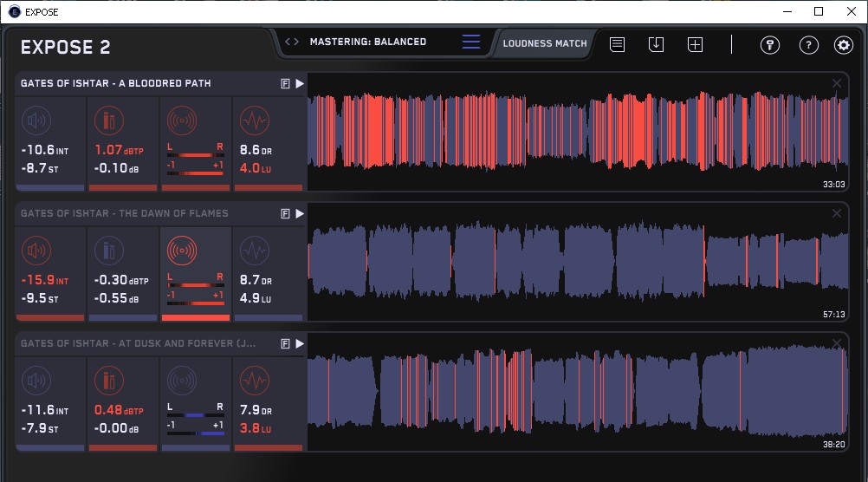Click the stereo/phase icon for At Dusk and Forever
The width and height of the screenshot is (868, 482).
[x=182, y=381]
